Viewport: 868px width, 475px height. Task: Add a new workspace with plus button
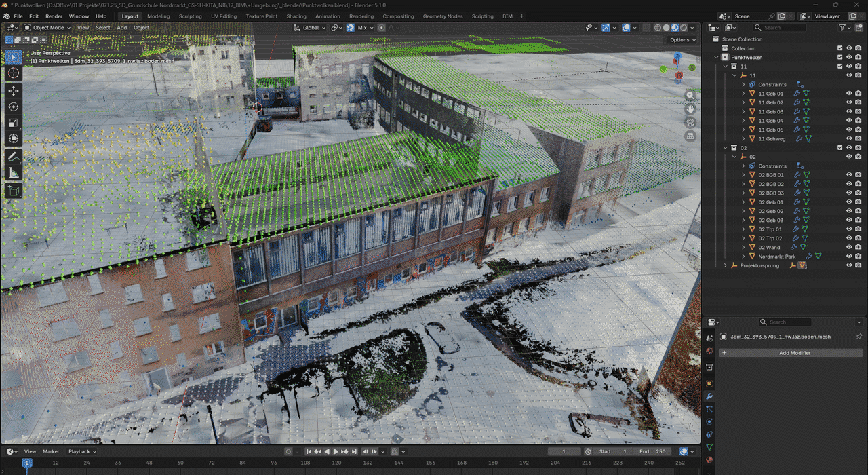pyautogui.click(x=521, y=16)
